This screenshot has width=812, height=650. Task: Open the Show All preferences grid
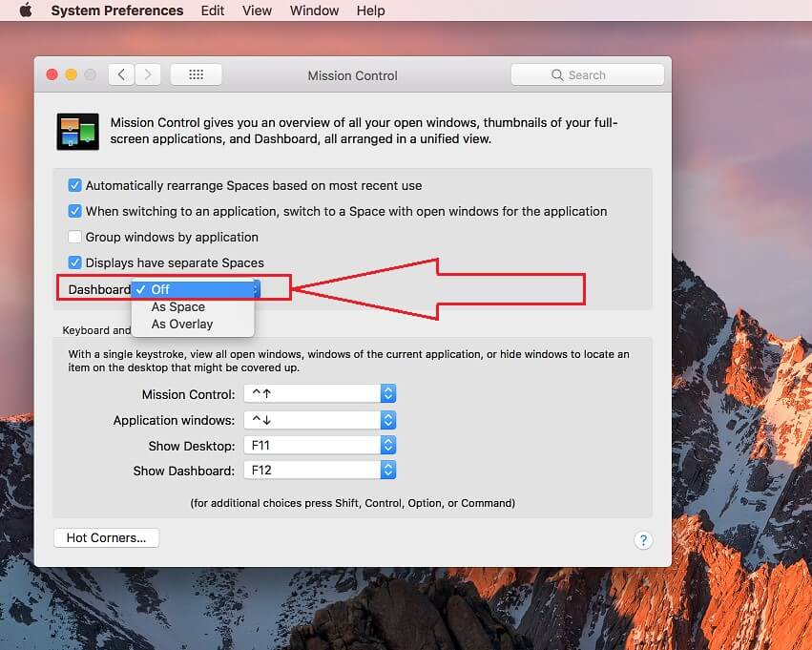(196, 73)
